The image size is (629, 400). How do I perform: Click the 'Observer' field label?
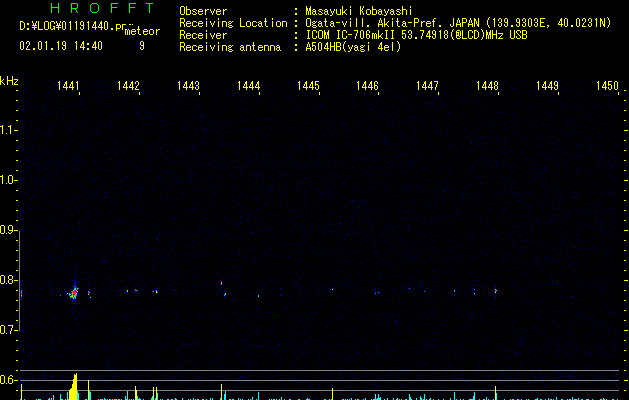(x=203, y=11)
